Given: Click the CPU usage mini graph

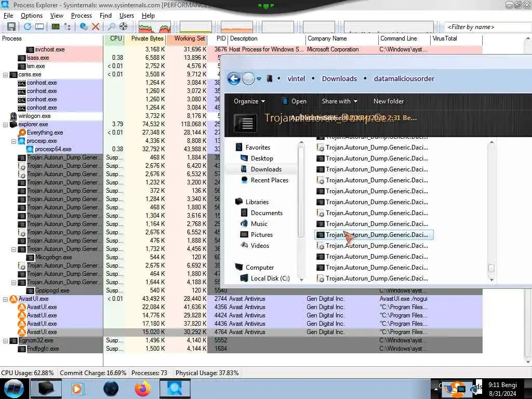Looking at the screenshot, I should (x=155, y=27).
